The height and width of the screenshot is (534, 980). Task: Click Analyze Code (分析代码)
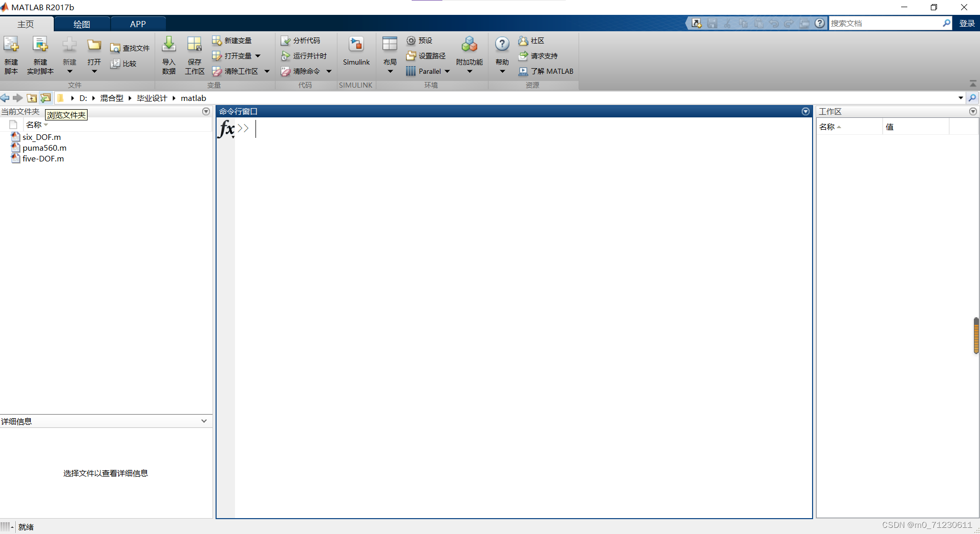301,40
